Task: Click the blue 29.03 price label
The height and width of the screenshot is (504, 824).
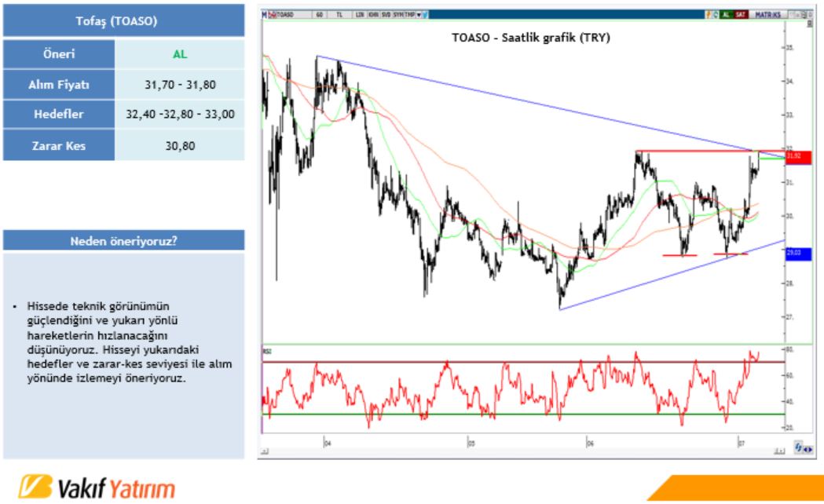Action: coord(798,254)
